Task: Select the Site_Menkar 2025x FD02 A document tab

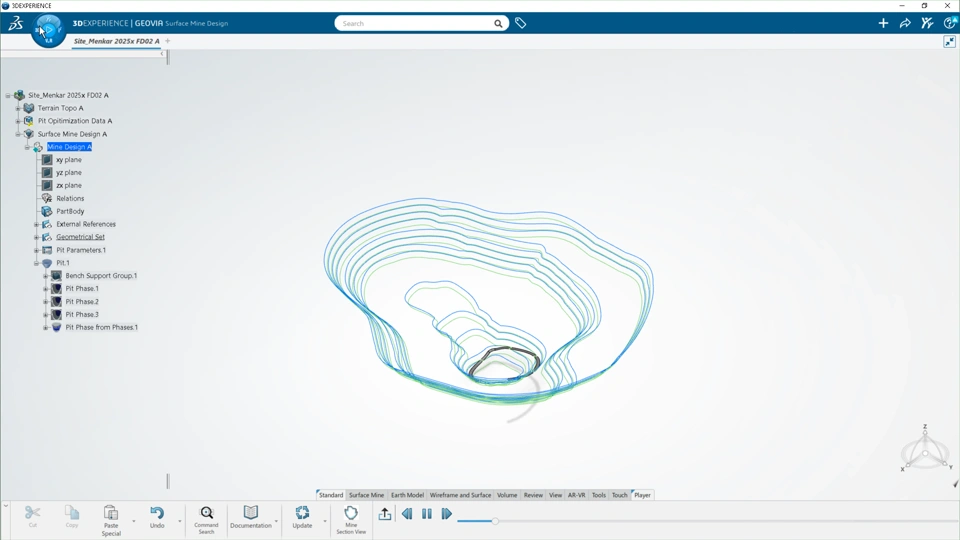Action: pos(116,41)
